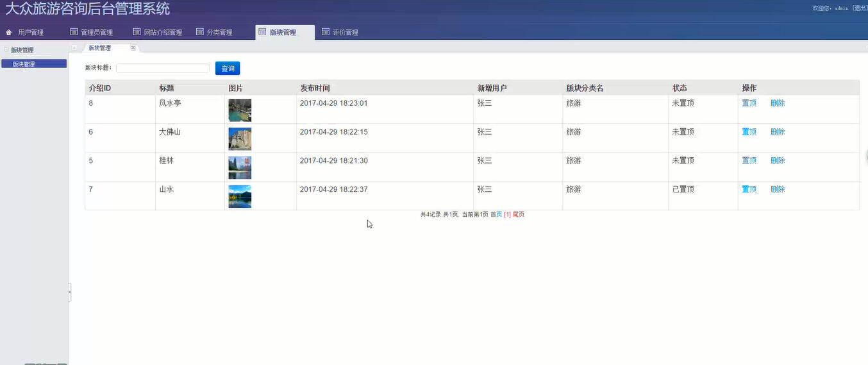This screenshot has width=868, height=365.
Task: Open the 网站介绍管理 tab
Action: click(x=158, y=32)
